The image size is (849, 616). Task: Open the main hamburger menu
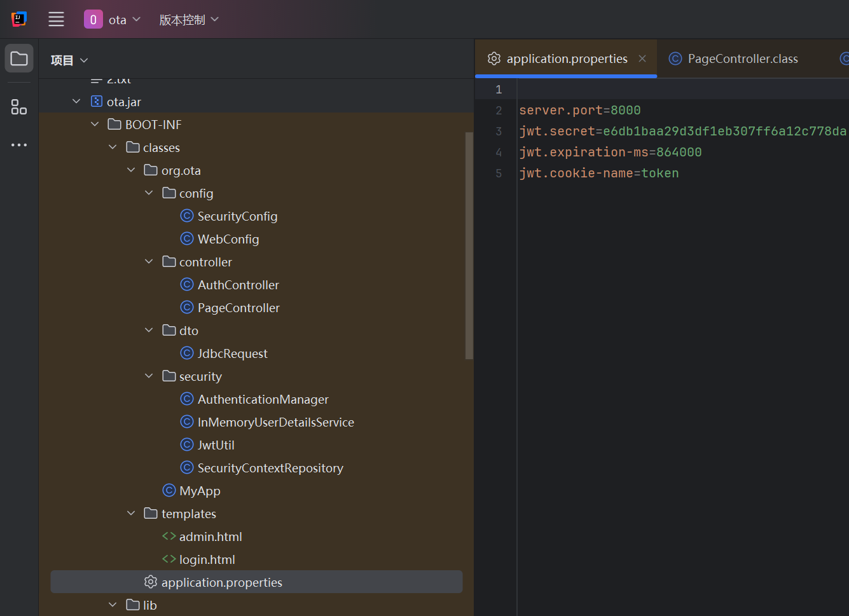coord(56,19)
